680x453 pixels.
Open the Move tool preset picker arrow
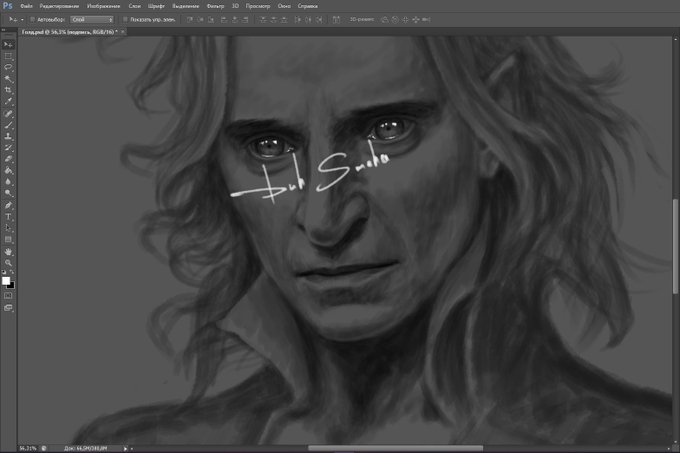[22, 20]
